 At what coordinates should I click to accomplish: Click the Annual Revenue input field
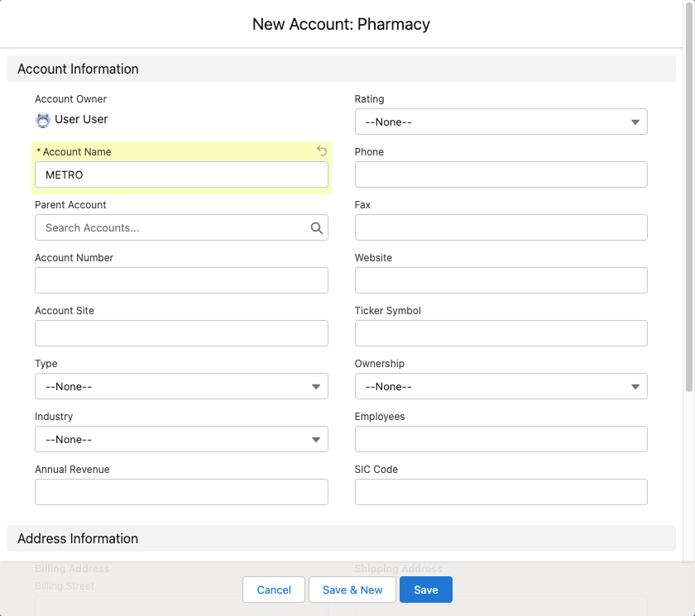tap(181, 492)
